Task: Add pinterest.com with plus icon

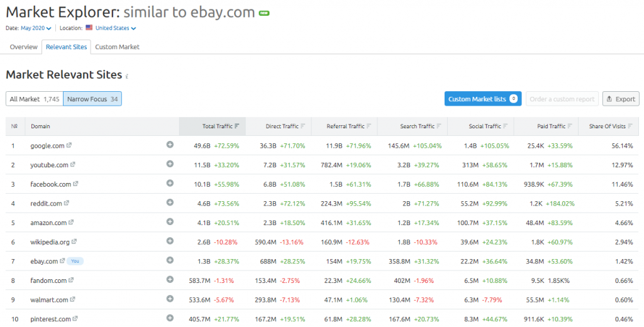Action: [170, 318]
